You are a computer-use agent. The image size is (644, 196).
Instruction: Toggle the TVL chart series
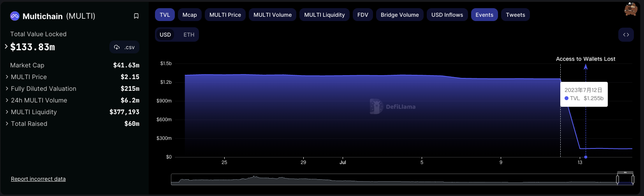pos(165,15)
